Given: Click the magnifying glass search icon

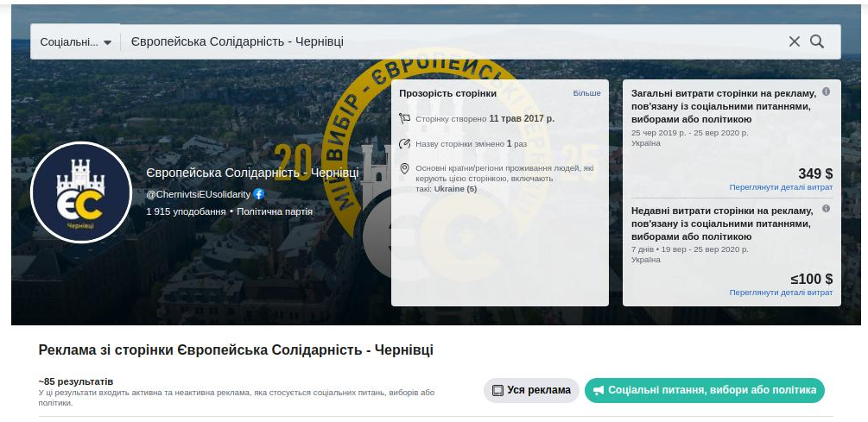Looking at the screenshot, I should click(817, 41).
